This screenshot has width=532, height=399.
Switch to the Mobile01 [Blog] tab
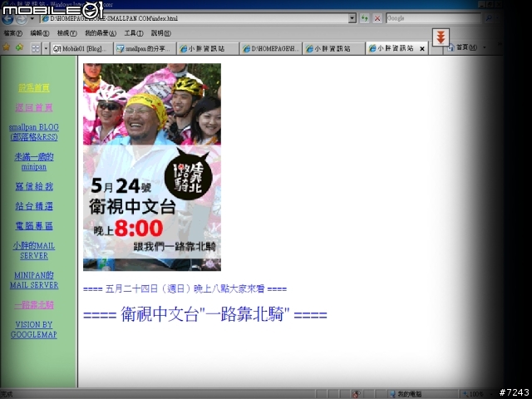click(x=82, y=49)
